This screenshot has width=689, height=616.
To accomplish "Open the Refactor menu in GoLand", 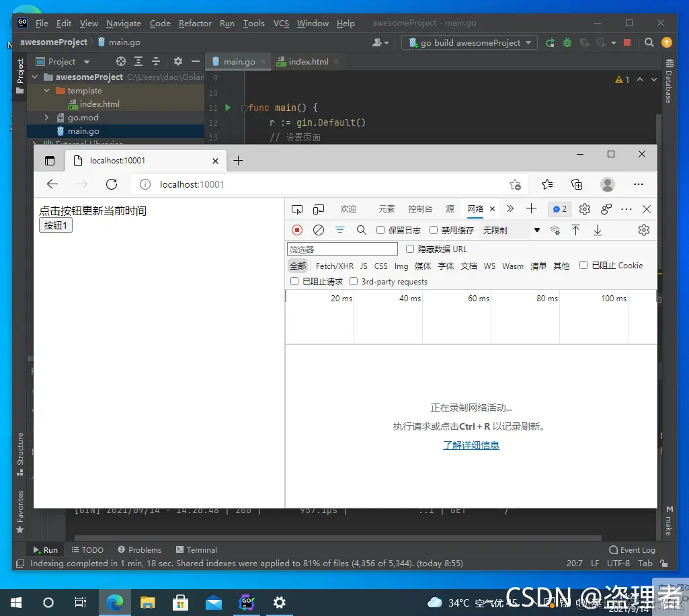I will [x=195, y=23].
